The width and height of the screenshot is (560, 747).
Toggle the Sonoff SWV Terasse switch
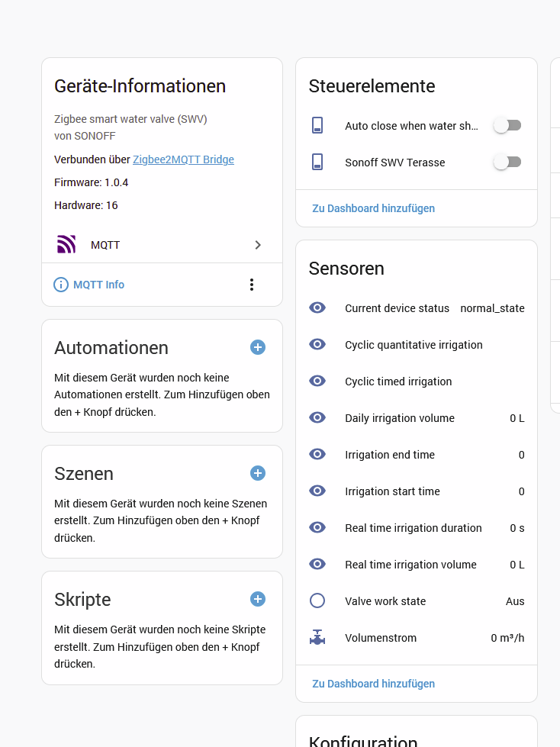507,162
